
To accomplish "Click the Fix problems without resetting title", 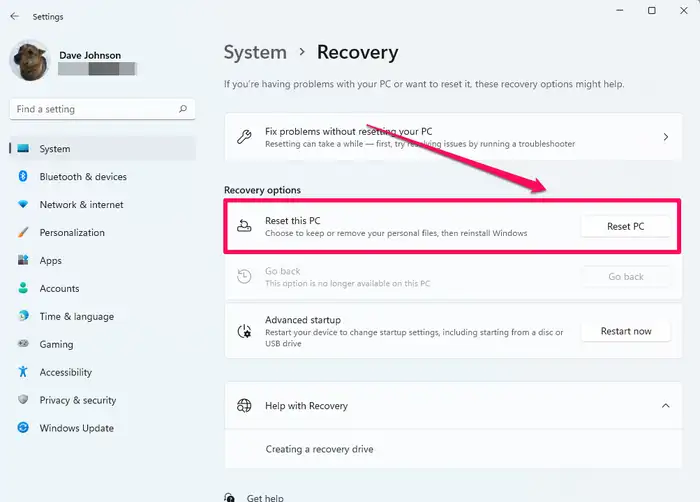I will [348, 131].
